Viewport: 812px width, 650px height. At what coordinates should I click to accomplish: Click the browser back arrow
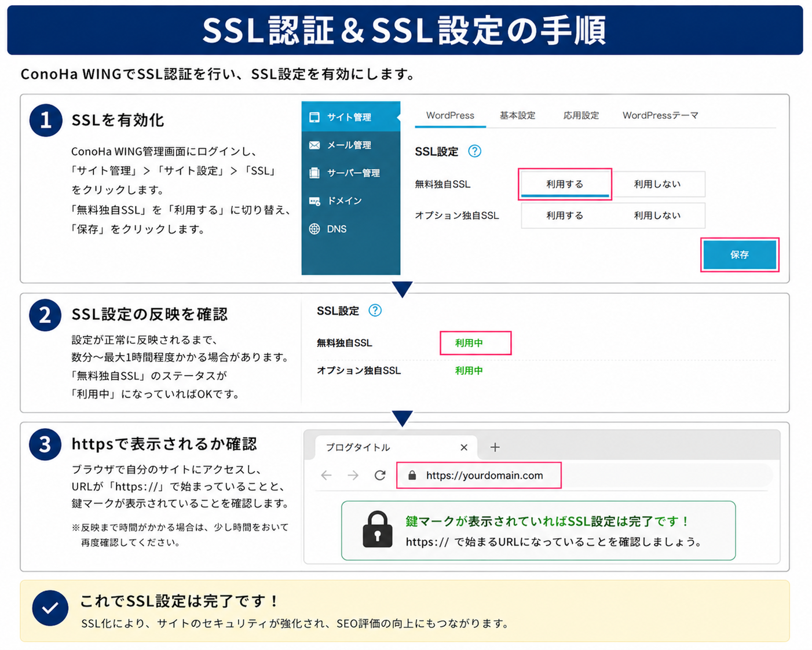point(327,476)
